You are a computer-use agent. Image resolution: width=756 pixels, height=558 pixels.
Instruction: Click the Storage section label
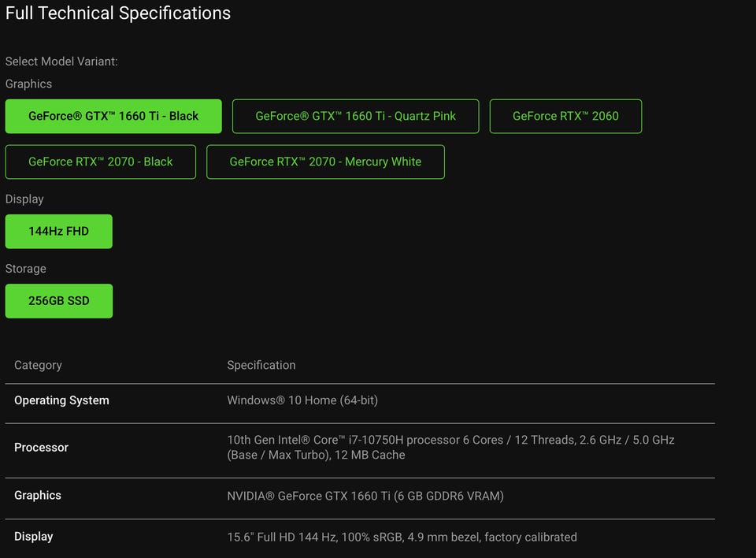(x=26, y=269)
